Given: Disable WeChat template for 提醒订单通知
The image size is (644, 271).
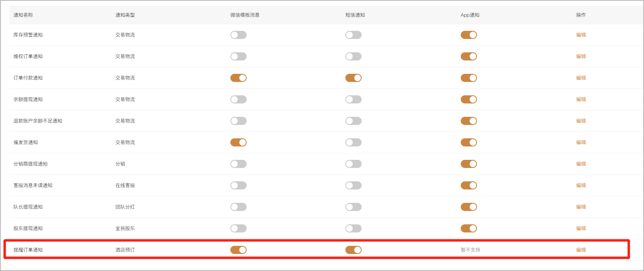Looking at the screenshot, I should [x=239, y=250].
